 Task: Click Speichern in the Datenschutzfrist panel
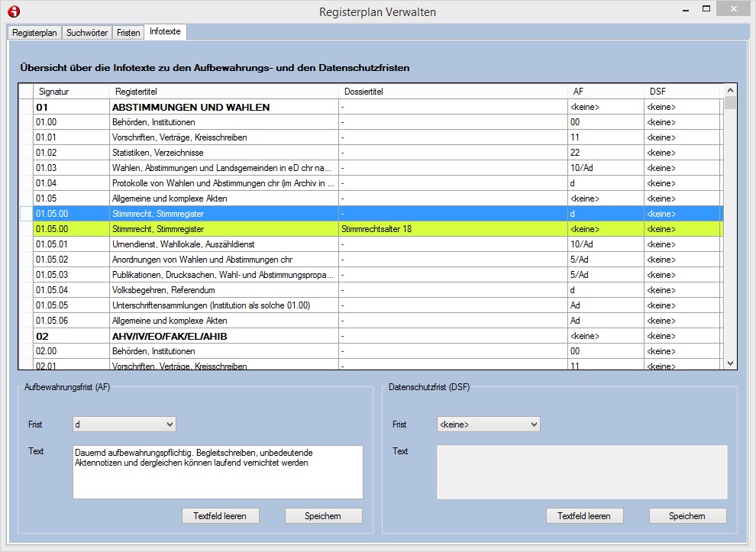pos(687,516)
